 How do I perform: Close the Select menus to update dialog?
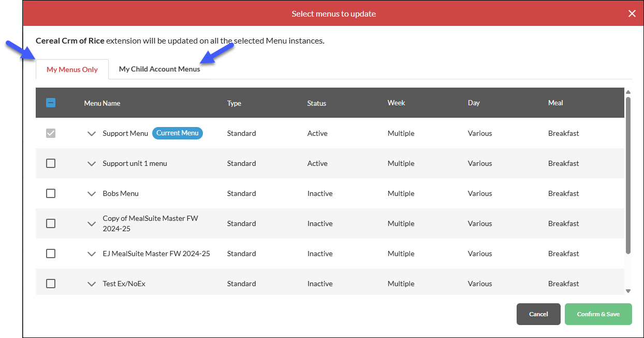tap(632, 13)
